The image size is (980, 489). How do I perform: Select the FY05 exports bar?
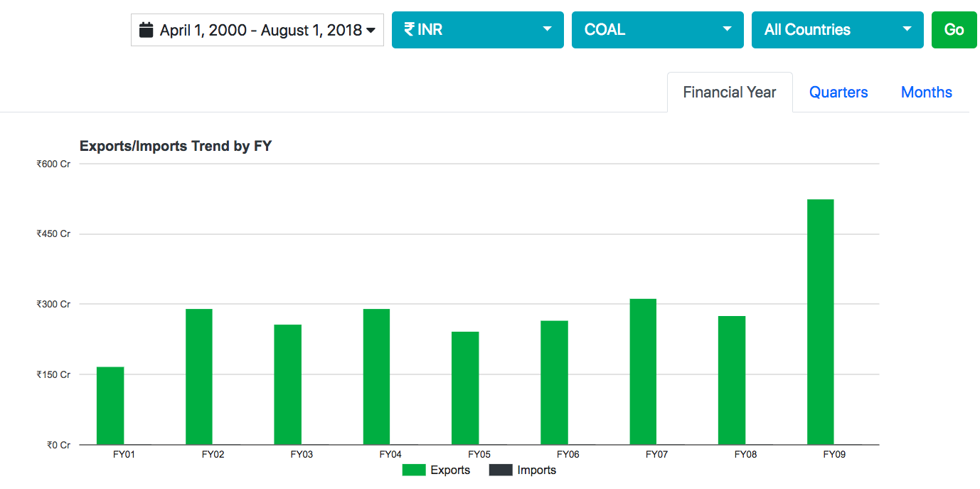[465, 388]
